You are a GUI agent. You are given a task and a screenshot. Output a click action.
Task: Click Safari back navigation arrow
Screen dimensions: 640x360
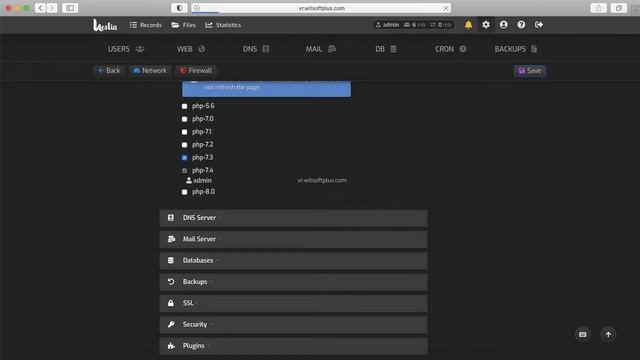point(40,8)
